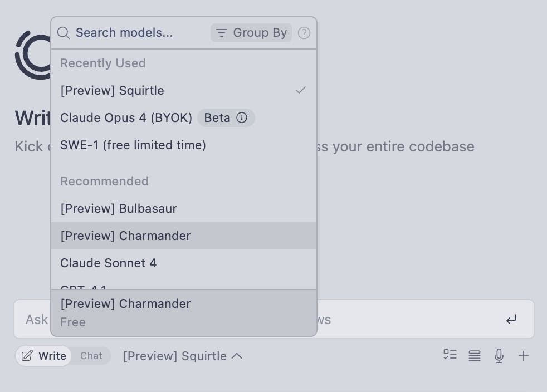
Task: Click the plus icon at bottom right
Action: (x=524, y=356)
